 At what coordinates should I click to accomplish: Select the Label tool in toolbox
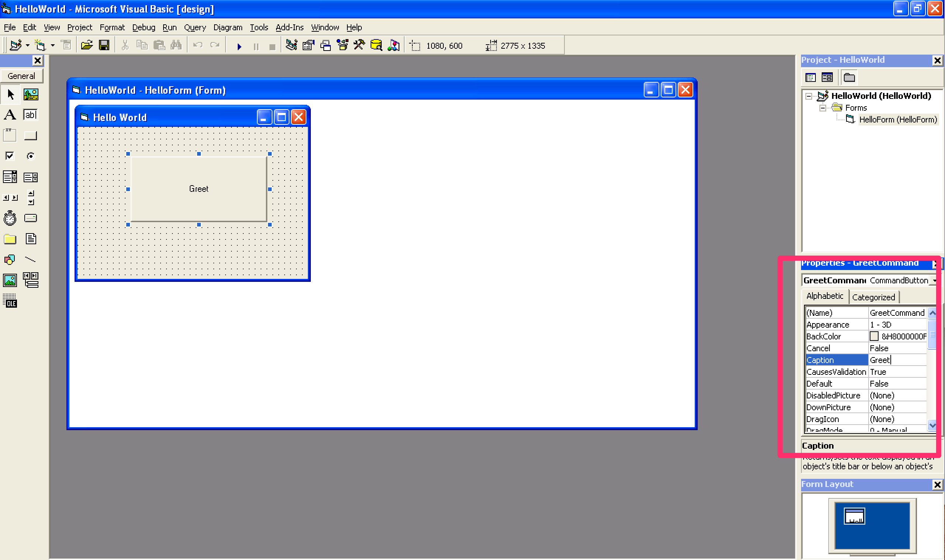point(10,115)
